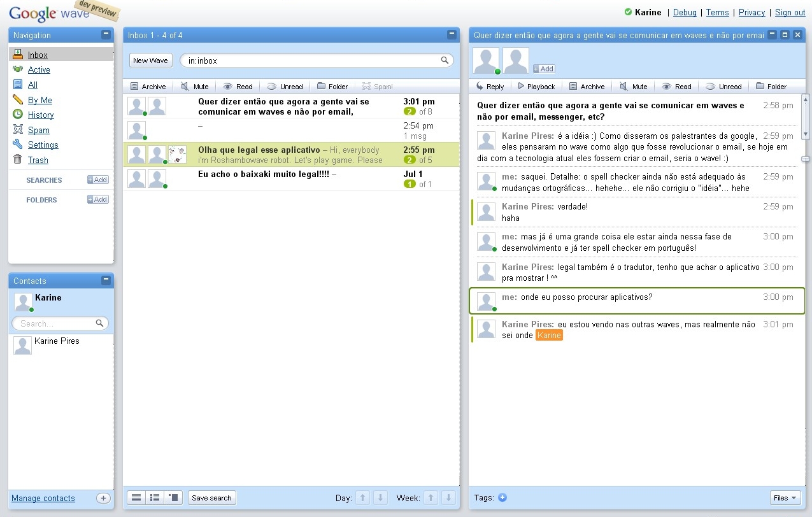Open the Active waves navigation item
This screenshot has height=517, width=812.
[39, 69]
